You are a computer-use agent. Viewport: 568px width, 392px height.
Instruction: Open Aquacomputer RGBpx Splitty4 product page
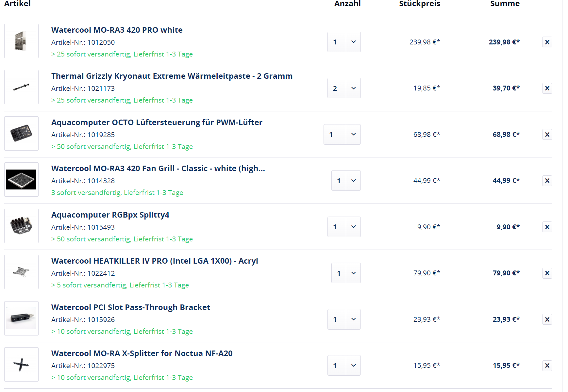tap(110, 215)
